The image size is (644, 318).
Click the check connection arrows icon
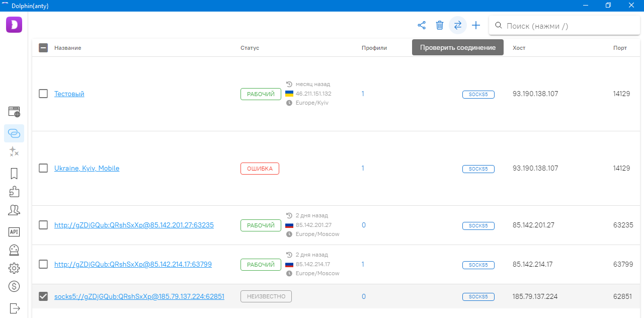click(458, 25)
